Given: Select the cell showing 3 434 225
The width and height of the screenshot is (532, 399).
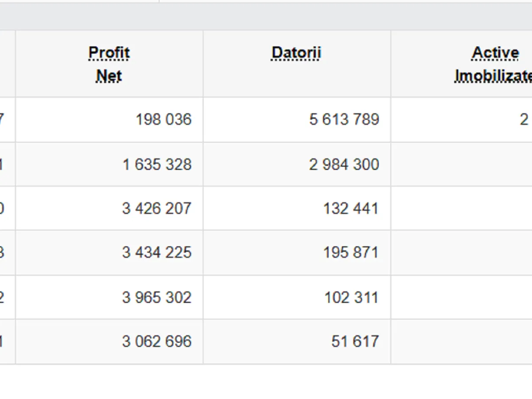Looking at the screenshot, I should point(157,253).
